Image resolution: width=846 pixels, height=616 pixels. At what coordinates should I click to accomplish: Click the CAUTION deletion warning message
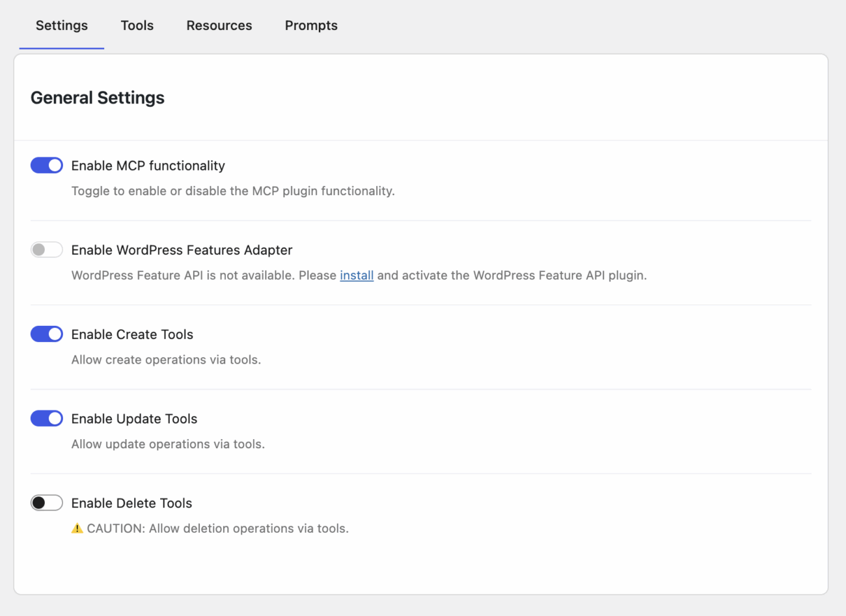210,528
